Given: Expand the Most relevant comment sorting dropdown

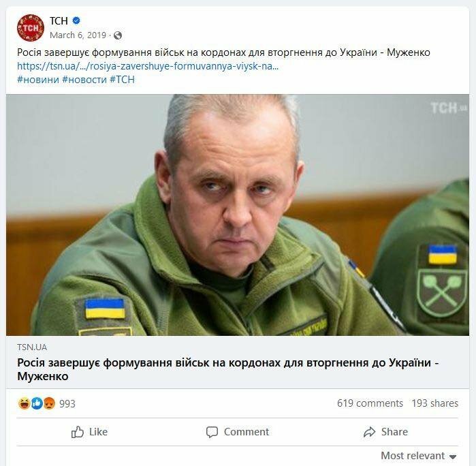Looking at the screenshot, I should [x=419, y=456].
